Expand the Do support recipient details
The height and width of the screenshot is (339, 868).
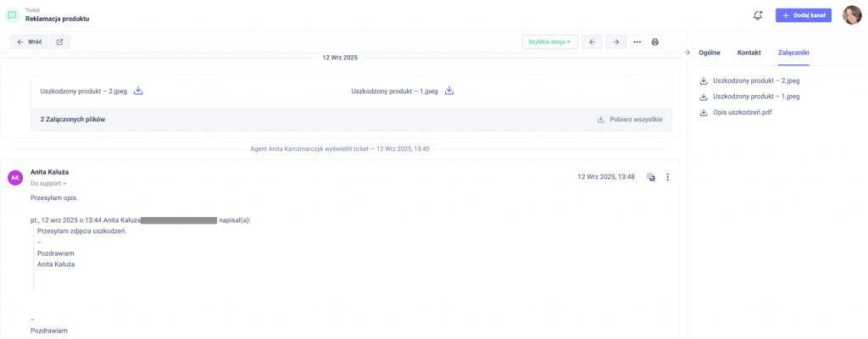coord(48,183)
